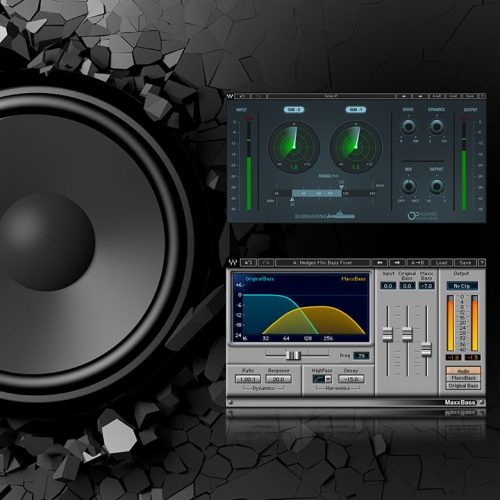Click the highlighted Range band bar
This screenshot has width=500, height=500.
[x=316, y=193]
